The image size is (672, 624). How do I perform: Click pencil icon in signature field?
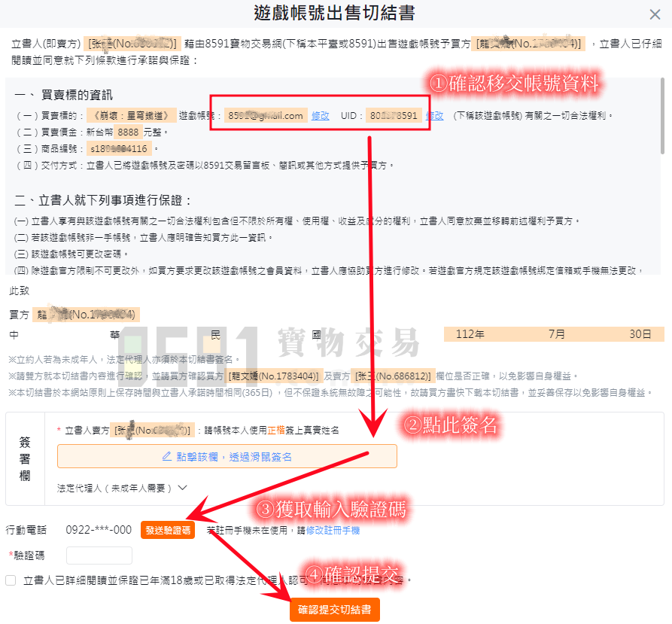point(167,456)
